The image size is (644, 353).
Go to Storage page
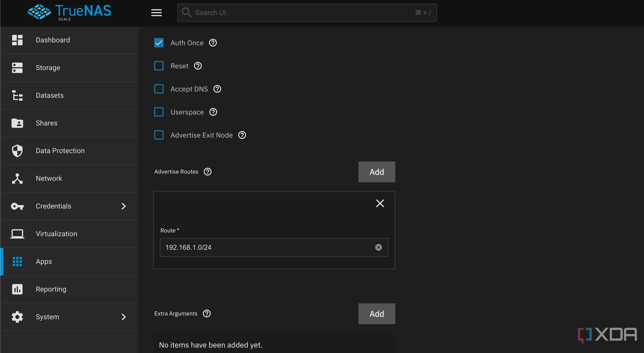coord(70,68)
